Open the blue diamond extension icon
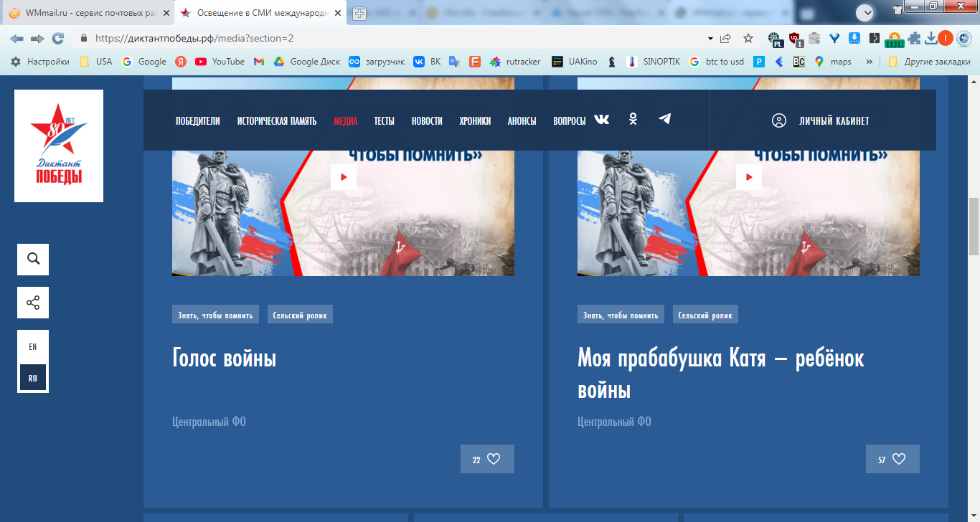 (834, 39)
